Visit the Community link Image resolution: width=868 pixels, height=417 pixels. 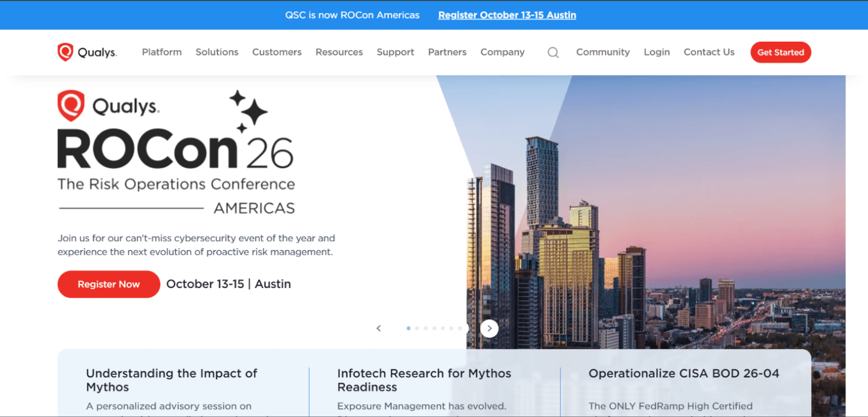(603, 52)
